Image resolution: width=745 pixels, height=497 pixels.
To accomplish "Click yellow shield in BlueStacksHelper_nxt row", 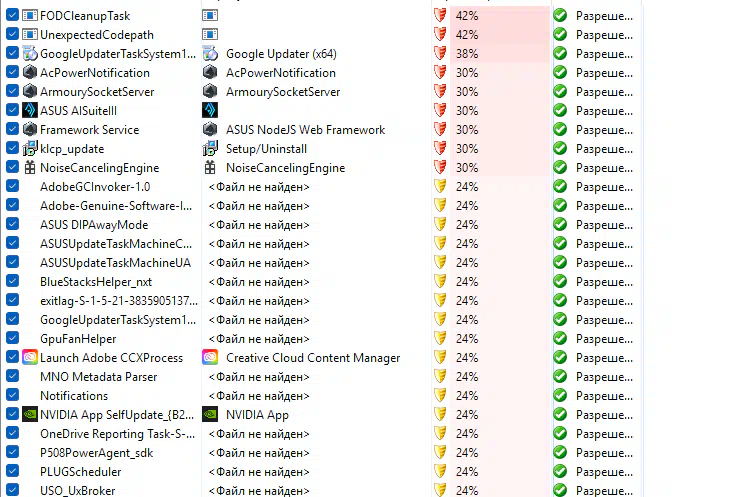I will pos(440,282).
